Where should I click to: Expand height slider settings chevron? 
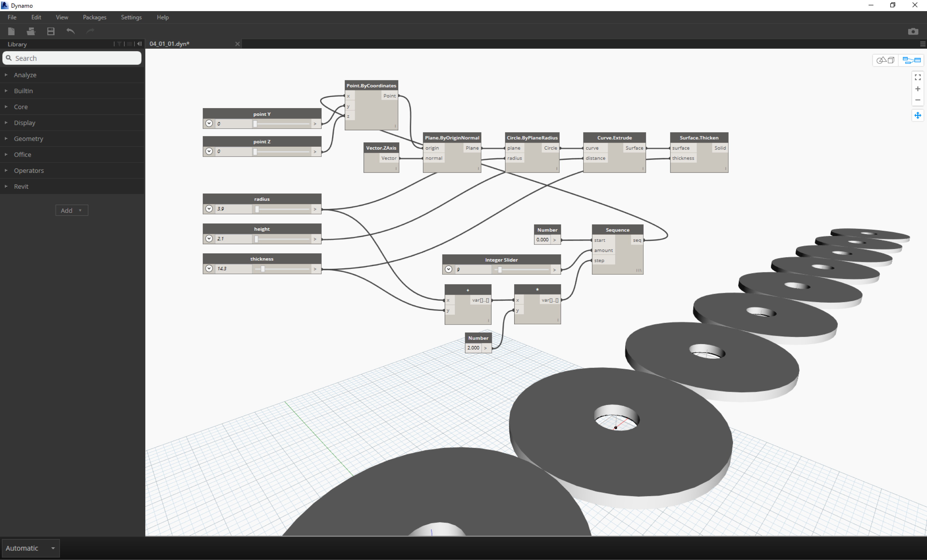point(209,238)
